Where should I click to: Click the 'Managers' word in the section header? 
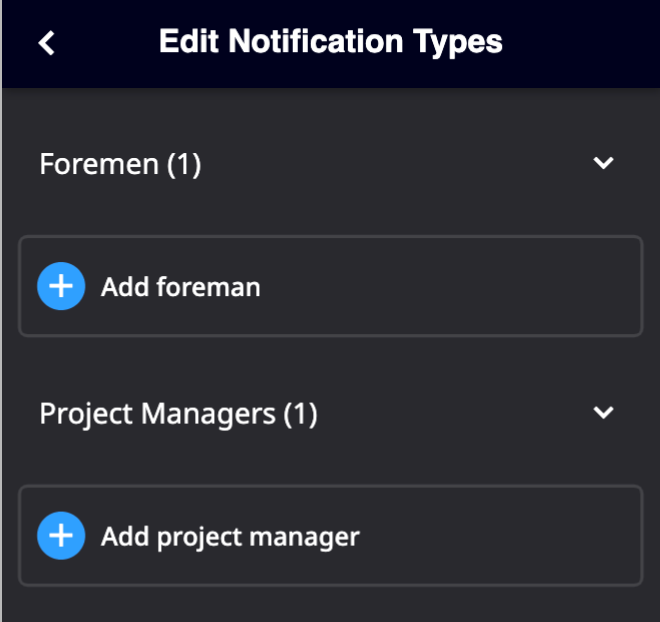pos(208,414)
